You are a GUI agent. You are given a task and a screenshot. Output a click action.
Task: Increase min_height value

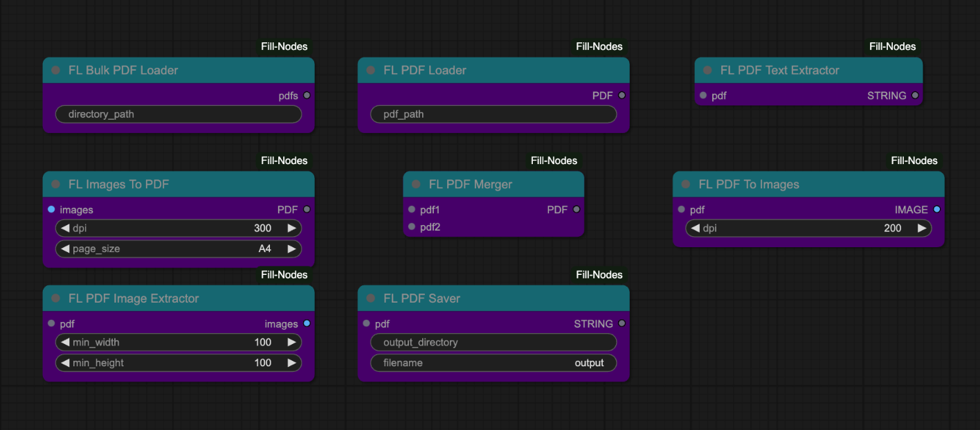pos(291,363)
